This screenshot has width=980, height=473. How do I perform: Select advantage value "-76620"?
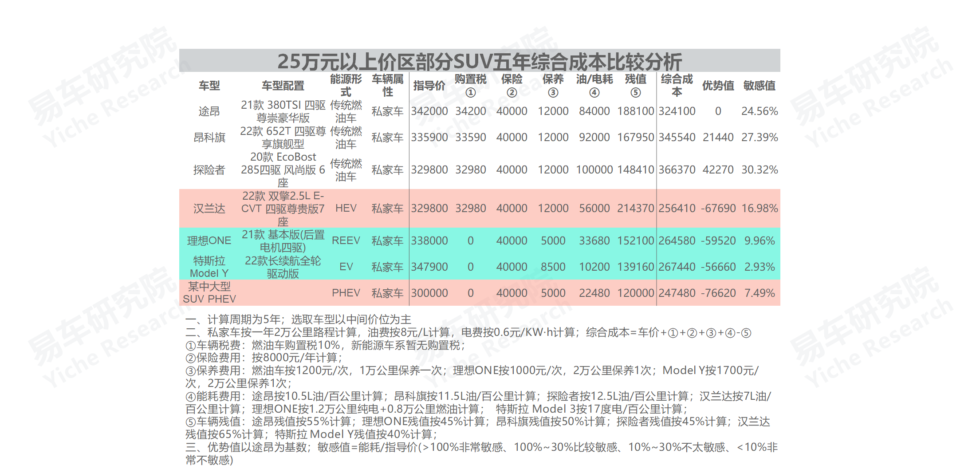point(718,293)
